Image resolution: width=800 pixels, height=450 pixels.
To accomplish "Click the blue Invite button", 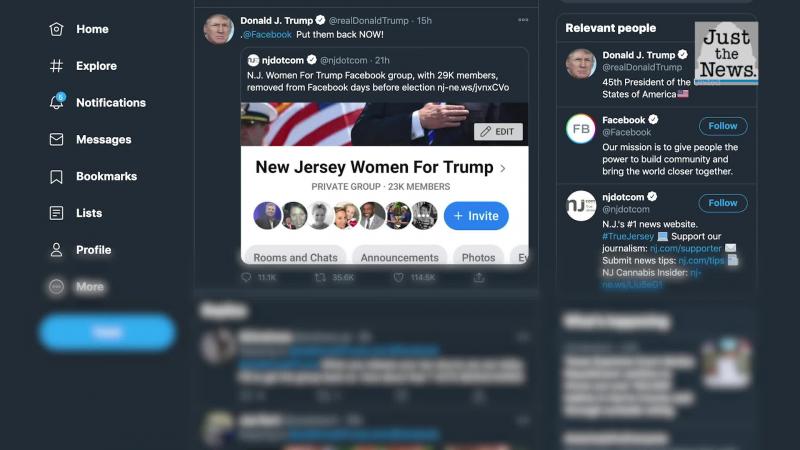I will tap(476, 216).
